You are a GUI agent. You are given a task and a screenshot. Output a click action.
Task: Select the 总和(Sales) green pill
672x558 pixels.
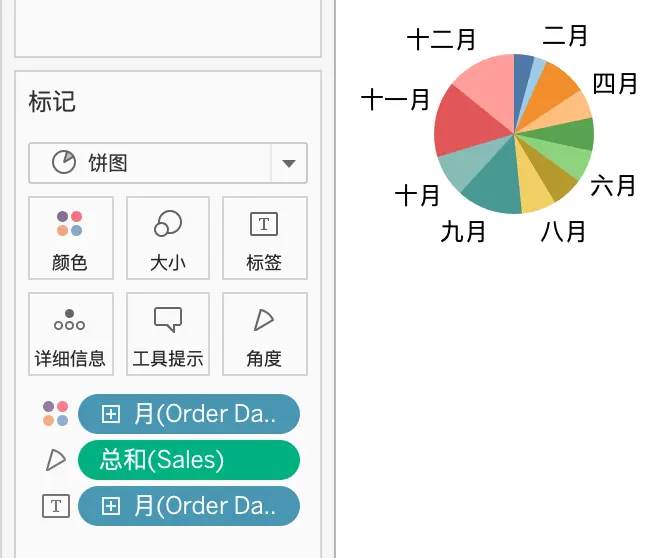coord(189,460)
